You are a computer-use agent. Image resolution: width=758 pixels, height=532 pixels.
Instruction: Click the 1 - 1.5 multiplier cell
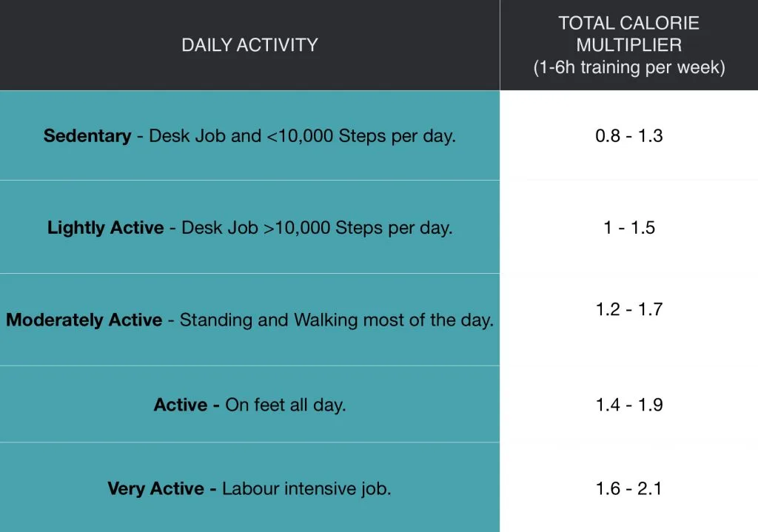click(x=629, y=228)
